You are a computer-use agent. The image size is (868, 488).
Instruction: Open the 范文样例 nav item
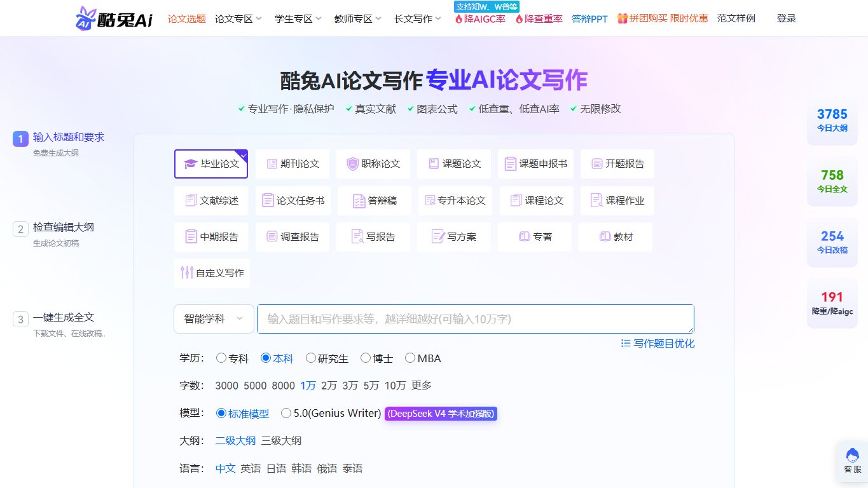click(736, 18)
